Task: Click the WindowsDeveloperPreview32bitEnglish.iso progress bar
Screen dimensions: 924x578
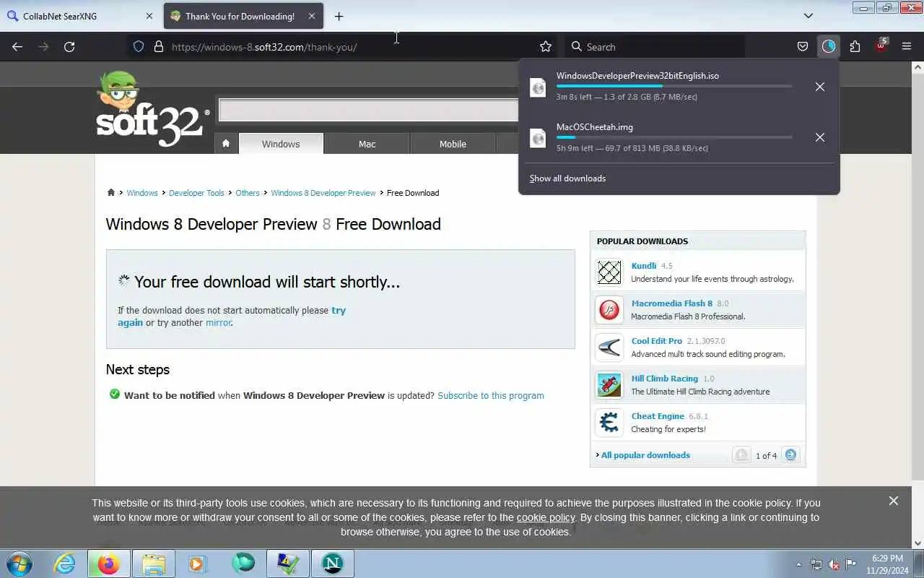Action: coord(674,86)
